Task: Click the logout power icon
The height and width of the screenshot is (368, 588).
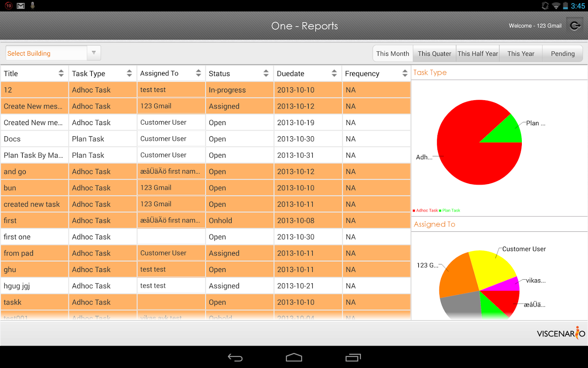Action: tap(575, 26)
